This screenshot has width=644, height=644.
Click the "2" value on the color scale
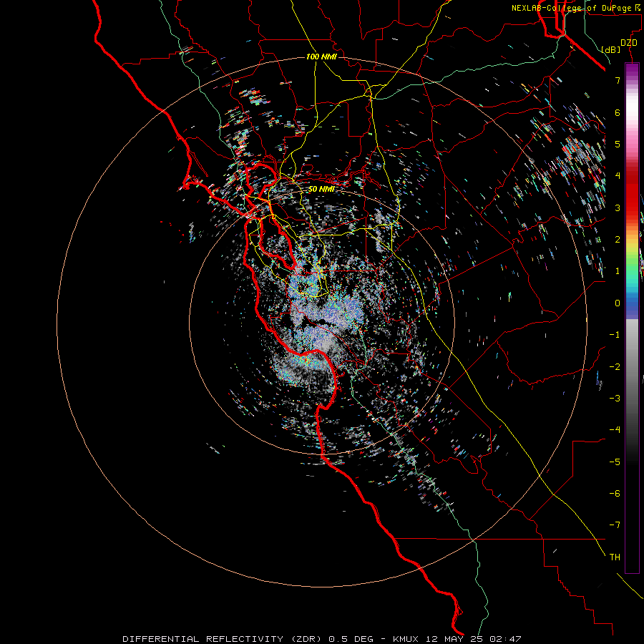point(618,240)
